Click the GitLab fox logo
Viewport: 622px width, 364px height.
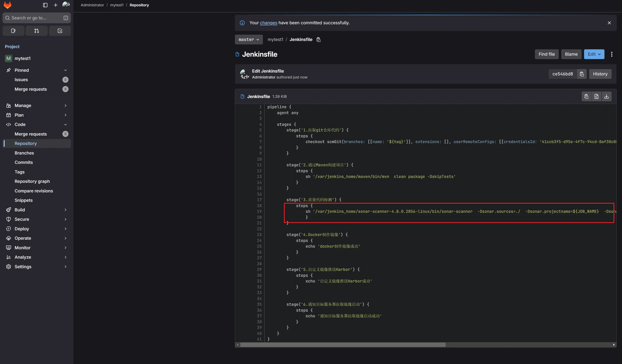(x=7, y=5)
